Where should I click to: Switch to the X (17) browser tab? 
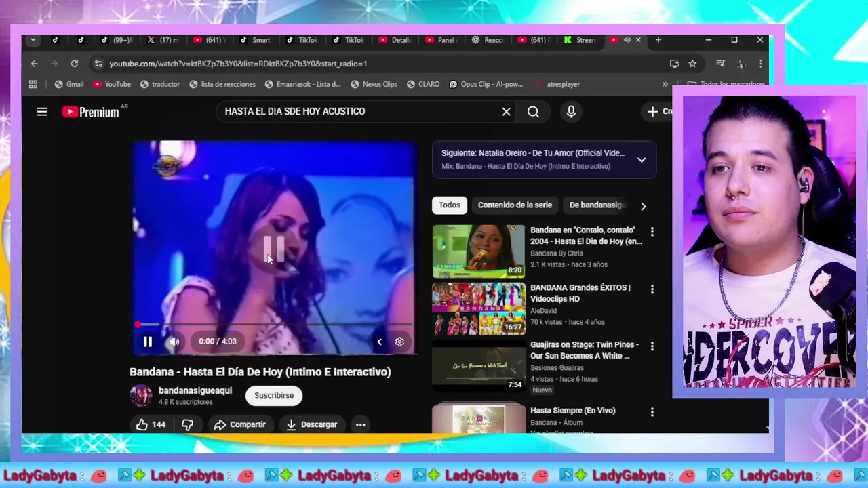click(x=163, y=40)
